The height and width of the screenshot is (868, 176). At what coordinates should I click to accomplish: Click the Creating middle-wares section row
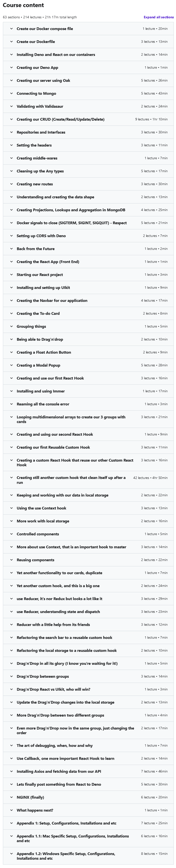click(37, 158)
